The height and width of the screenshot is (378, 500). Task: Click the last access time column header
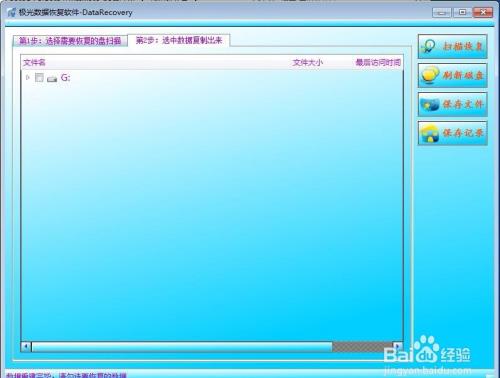click(378, 62)
